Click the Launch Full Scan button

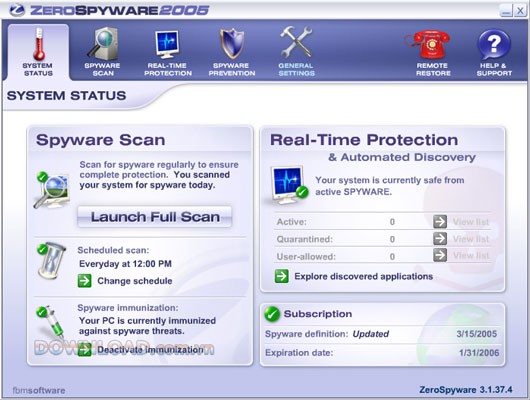155,217
